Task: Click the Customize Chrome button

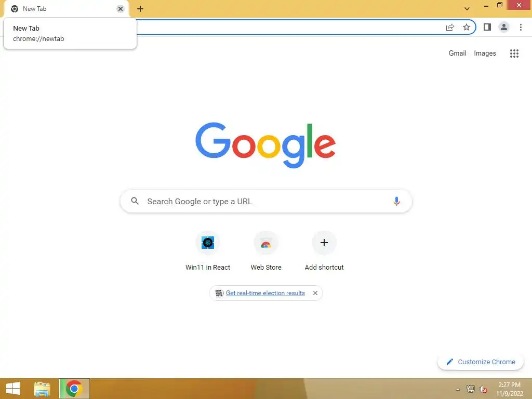Action: tap(481, 362)
